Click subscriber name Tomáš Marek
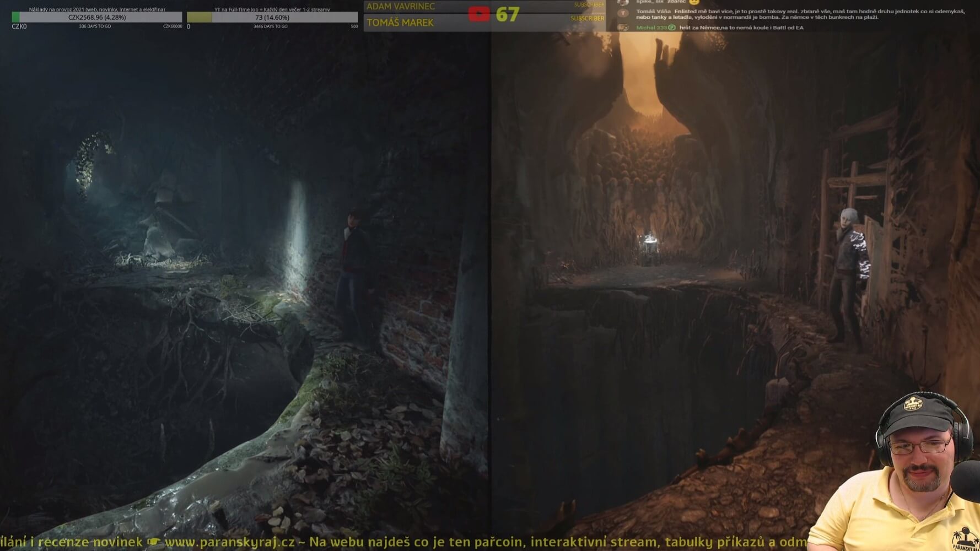Screen dimensions: 980x551 [400, 23]
